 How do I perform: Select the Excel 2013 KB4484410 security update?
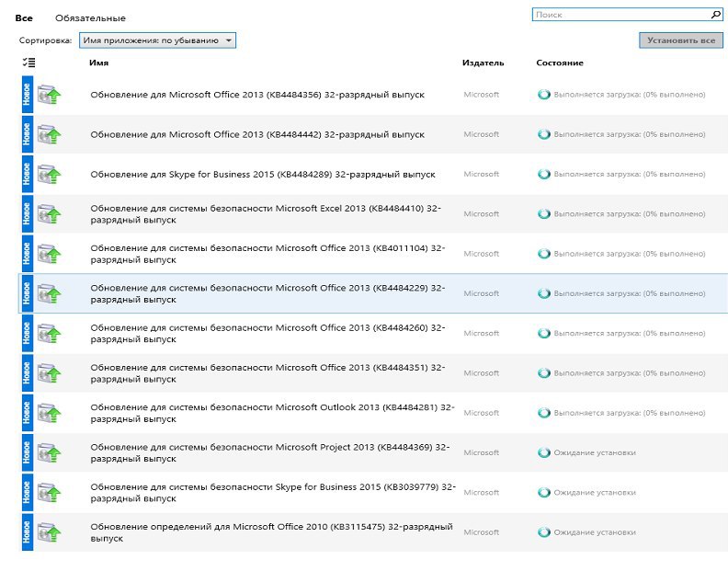coord(266,214)
